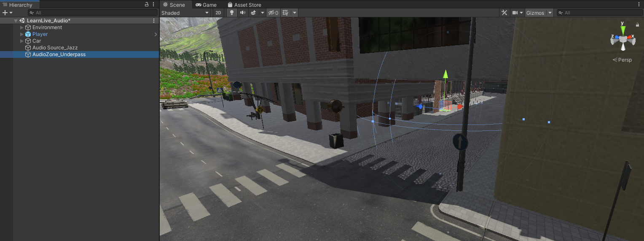Toggle the scene grid visibility icon
Screen dimensions: 644x241
(285, 13)
